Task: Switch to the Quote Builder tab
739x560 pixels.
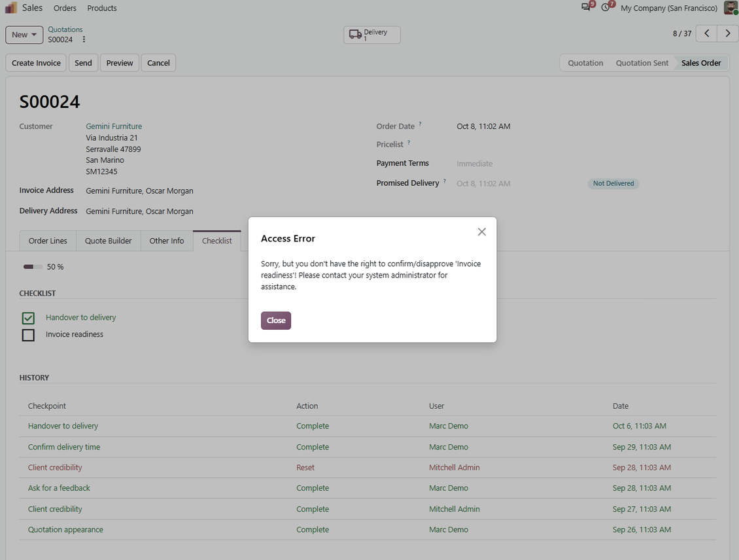Action: pyautogui.click(x=109, y=241)
